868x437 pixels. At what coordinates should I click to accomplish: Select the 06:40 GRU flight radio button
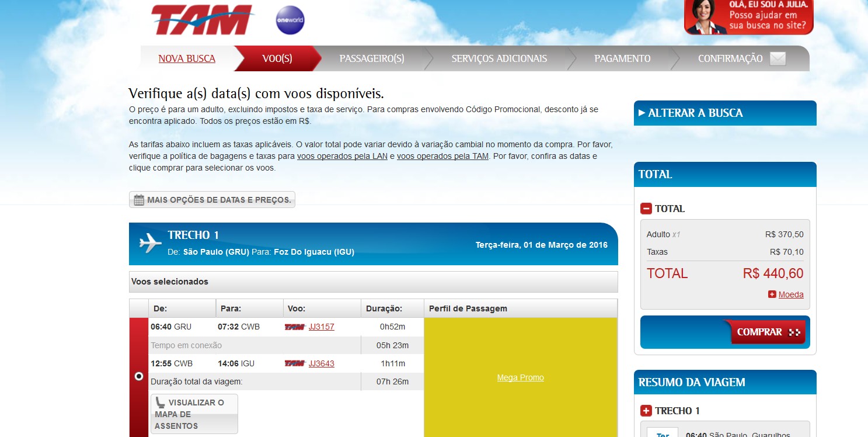pos(139,376)
